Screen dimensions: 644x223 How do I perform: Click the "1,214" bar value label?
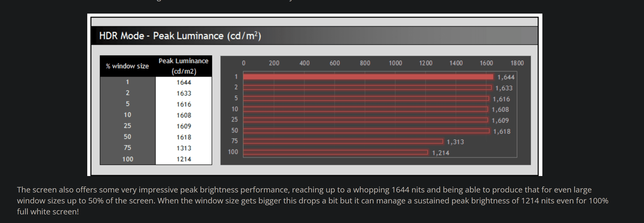pyautogui.click(x=440, y=153)
